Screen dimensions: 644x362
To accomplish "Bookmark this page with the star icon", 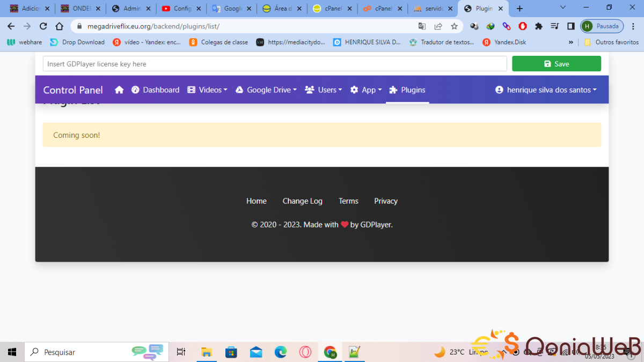I will pos(454,26).
